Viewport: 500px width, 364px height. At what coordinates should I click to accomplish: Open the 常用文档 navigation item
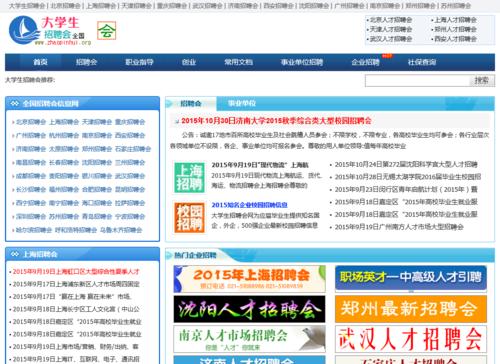[238, 62]
